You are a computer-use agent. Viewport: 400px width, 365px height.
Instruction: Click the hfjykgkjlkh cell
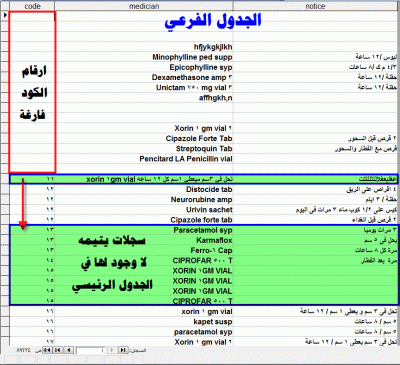[x=144, y=47]
